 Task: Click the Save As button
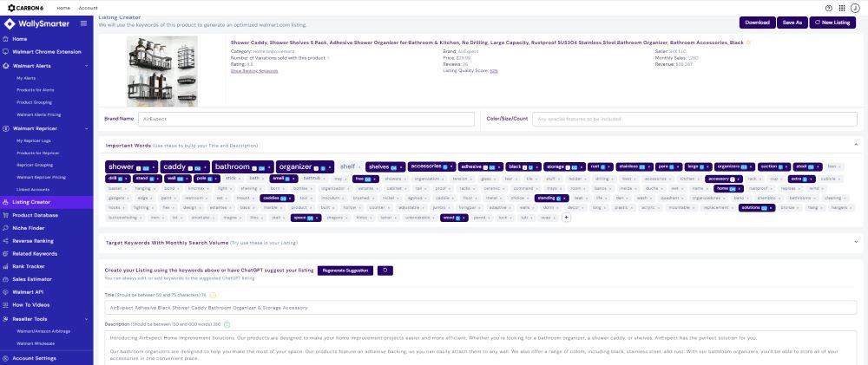(792, 23)
